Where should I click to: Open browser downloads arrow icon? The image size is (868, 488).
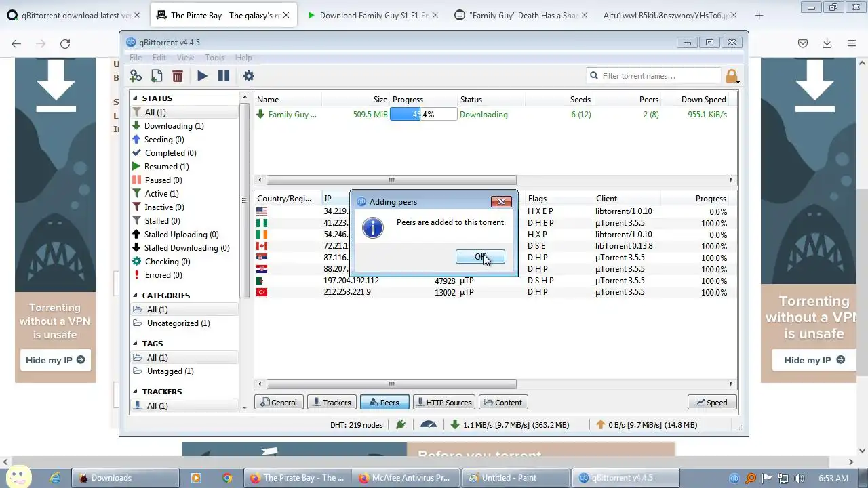[827, 43]
